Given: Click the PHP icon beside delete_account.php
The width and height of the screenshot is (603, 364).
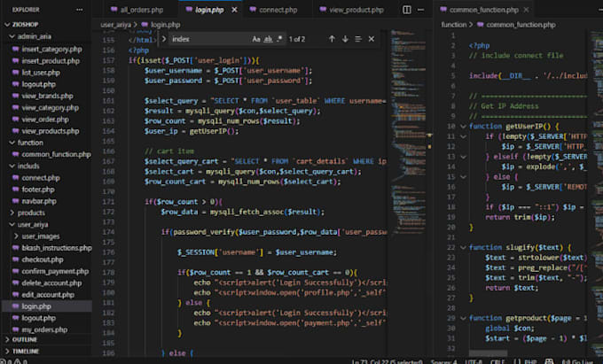Looking at the screenshot, I should [x=15, y=283].
